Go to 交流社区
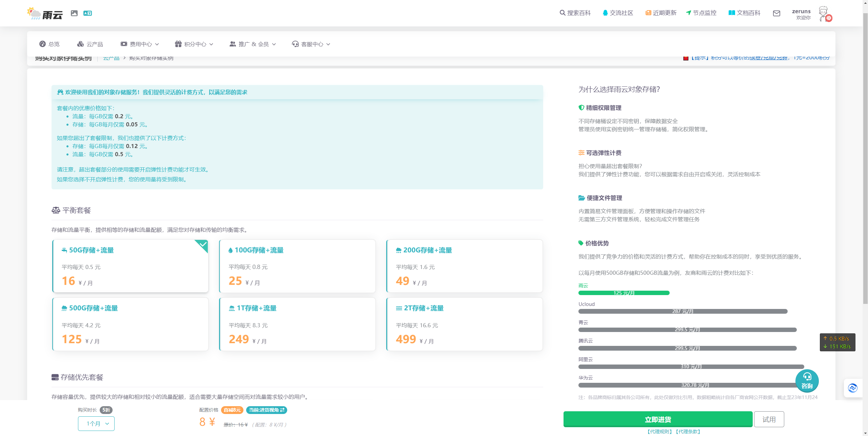The height and width of the screenshot is (436, 868). pyautogui.click(x=618, y=13)
